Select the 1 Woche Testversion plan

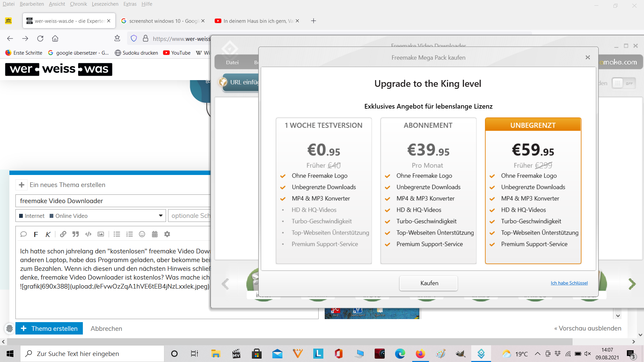click(x=324, y=190)
